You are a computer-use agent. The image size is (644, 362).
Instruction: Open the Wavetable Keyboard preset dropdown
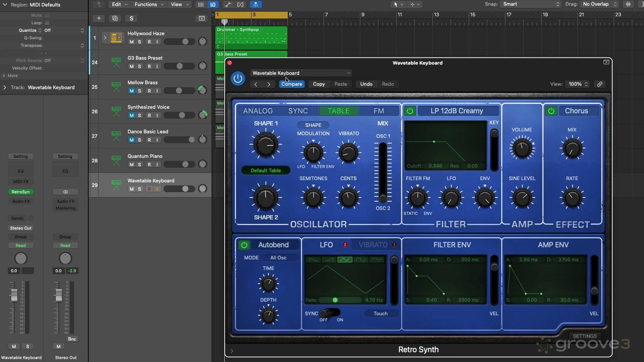click(x=301, y=73)
